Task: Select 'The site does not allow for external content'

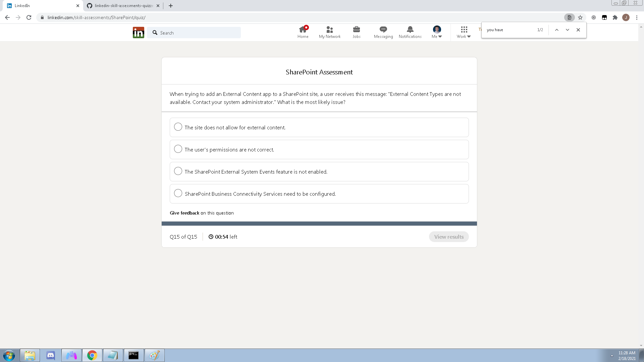Action: (x=178, y=127)
